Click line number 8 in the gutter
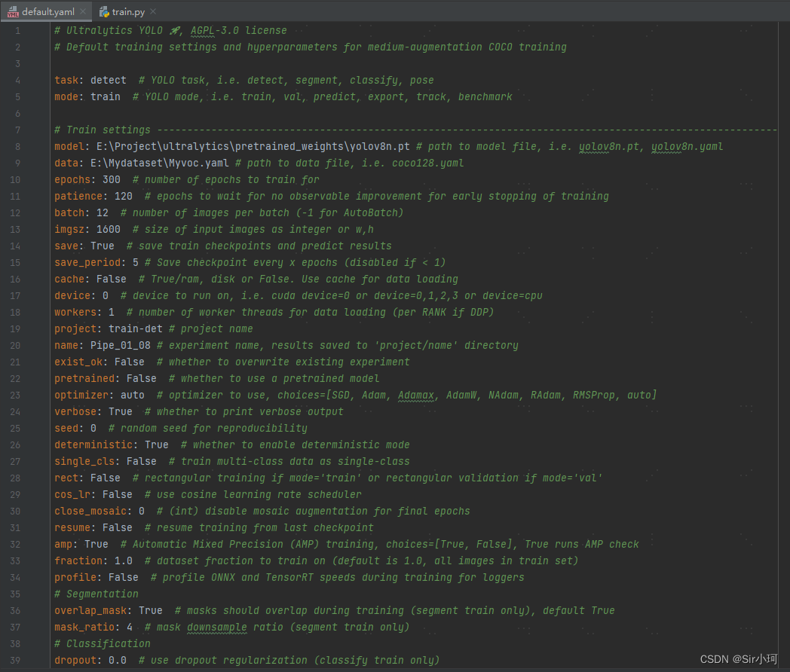 click(x=17, y=146)
